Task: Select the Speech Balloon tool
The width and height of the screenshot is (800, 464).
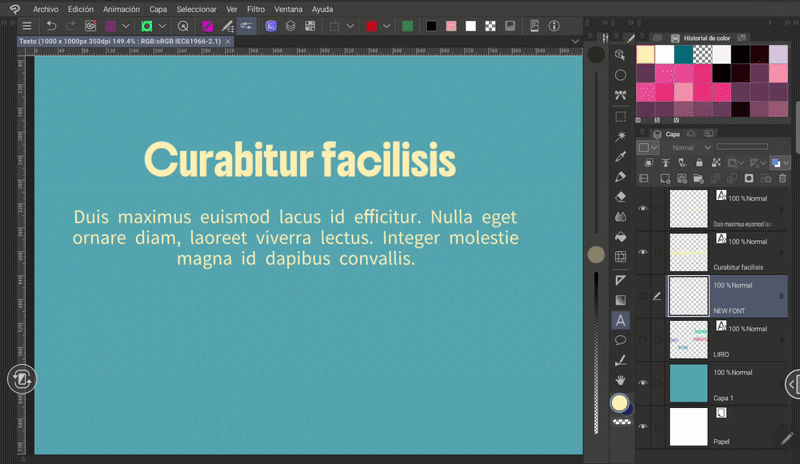Action: [x=620, y=340]
